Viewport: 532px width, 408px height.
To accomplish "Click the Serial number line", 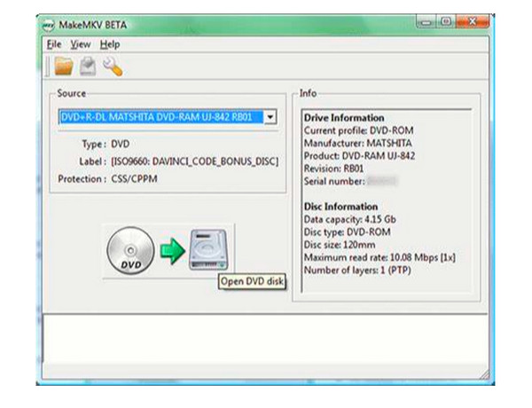I will coord(350,181).
